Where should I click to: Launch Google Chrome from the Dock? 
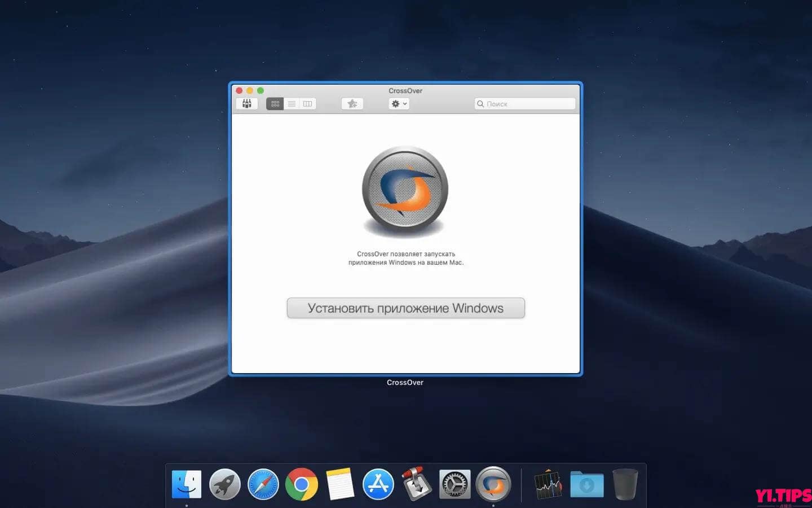click(302, 484)
